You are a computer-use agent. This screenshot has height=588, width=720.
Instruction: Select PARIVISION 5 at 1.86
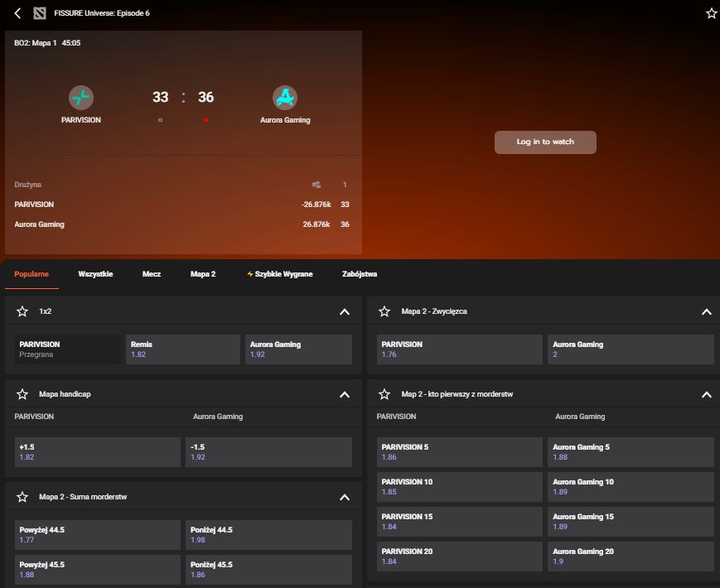460,452
